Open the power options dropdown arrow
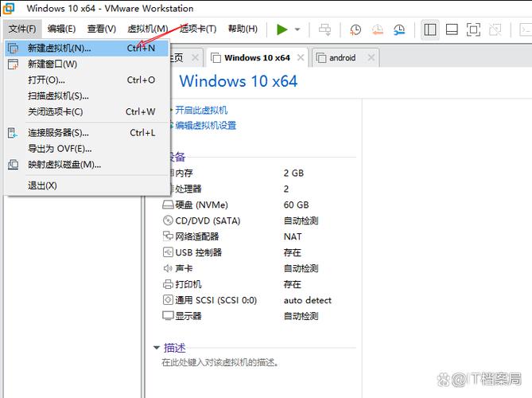 (x=297, y=29)
